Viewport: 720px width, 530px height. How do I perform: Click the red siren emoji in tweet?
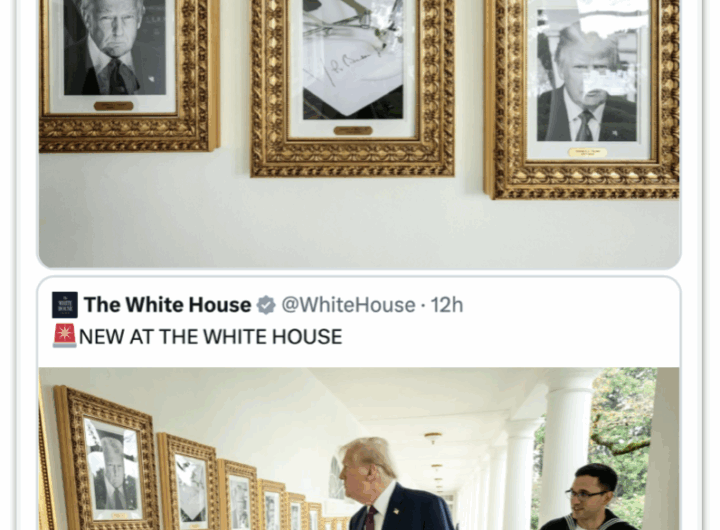[64, 336]
